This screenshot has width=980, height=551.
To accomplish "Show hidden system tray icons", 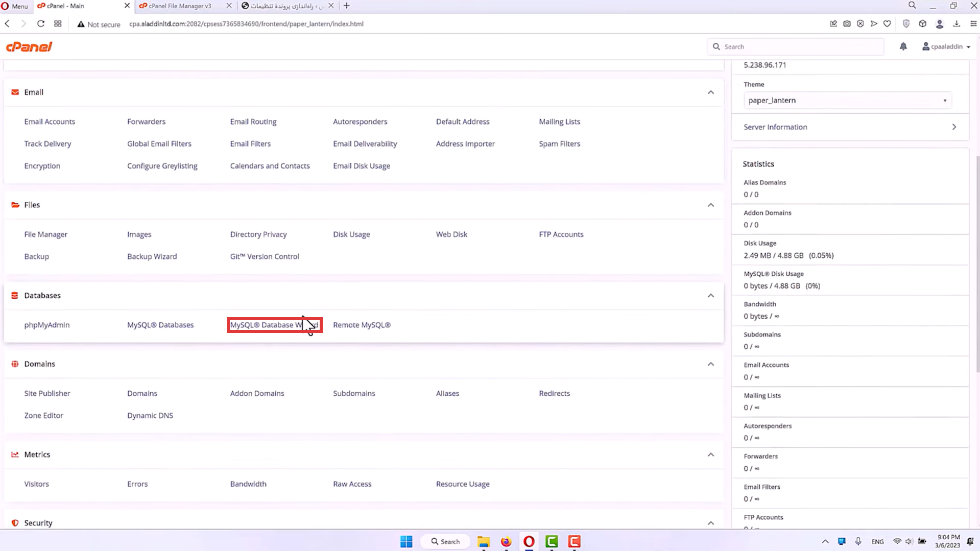I will (825, 541).
